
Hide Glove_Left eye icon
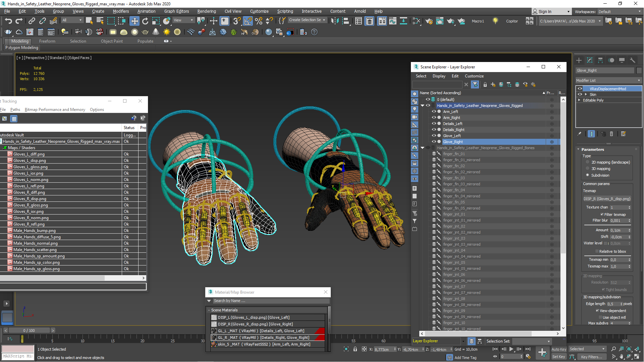coord(434,136)
